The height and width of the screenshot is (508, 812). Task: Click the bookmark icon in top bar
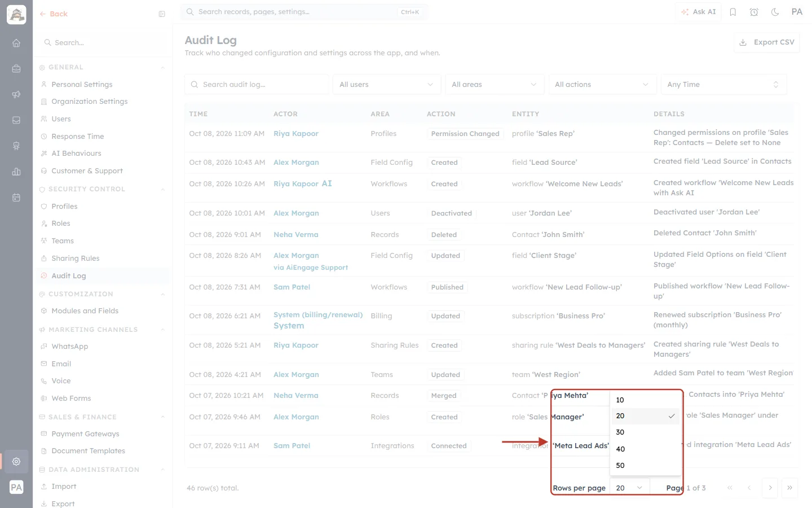[733, 12]
